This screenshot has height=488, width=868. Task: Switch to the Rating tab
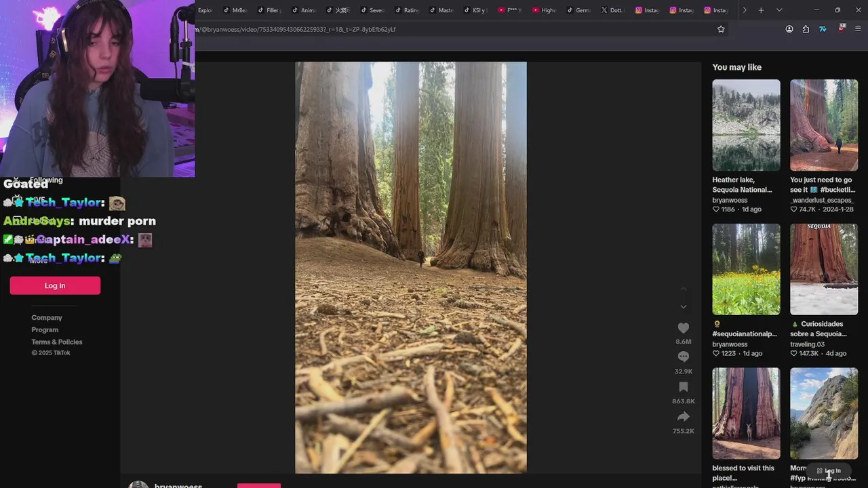click(408, 10)
